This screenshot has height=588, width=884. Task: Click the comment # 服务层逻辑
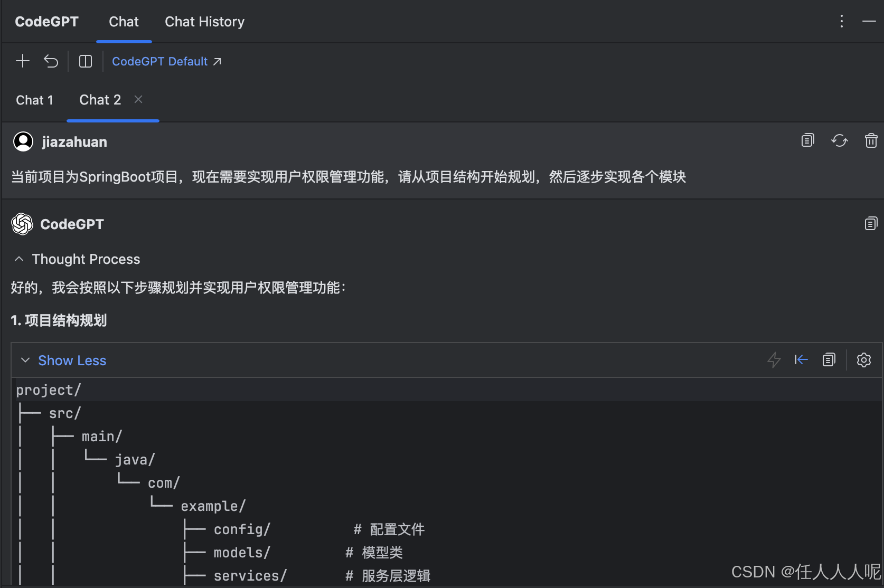[x=388, y=576]
